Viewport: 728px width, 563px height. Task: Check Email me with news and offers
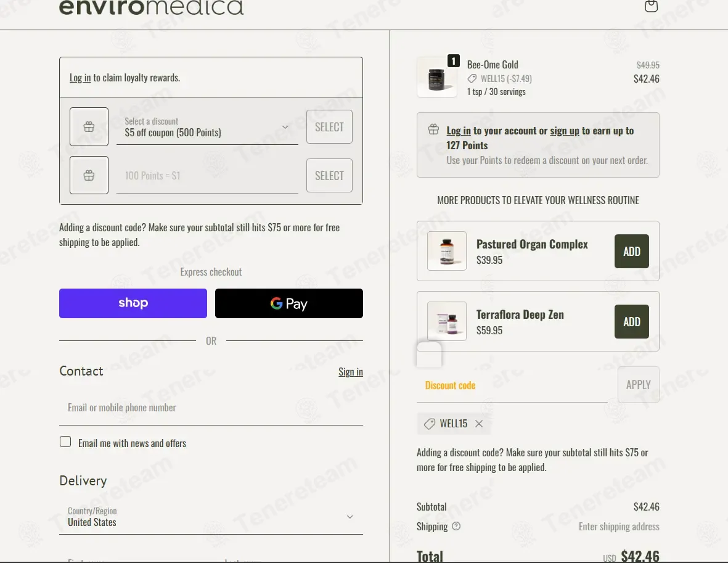click(x=65, y=442)
